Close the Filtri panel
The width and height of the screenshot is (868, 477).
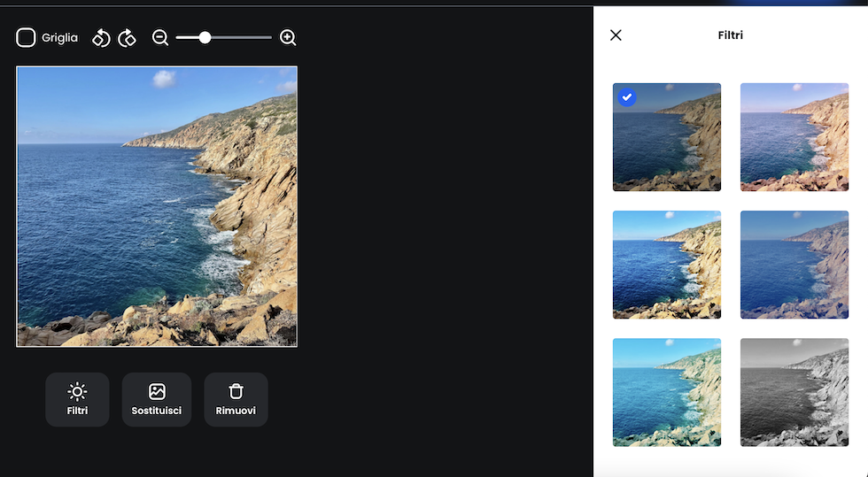[616, 35]
